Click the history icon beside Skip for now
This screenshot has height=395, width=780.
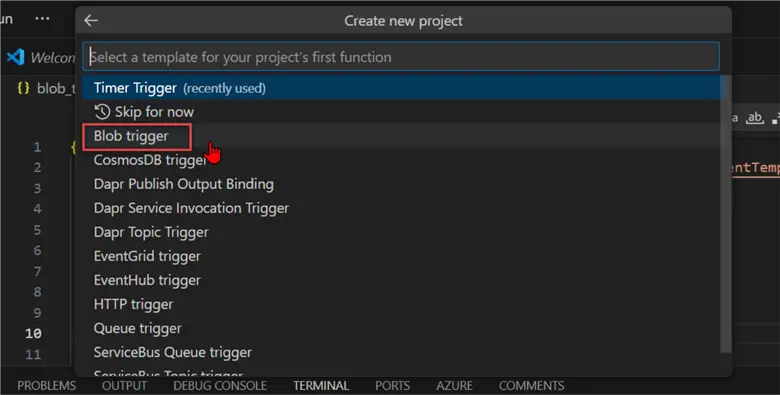[102, 112]
